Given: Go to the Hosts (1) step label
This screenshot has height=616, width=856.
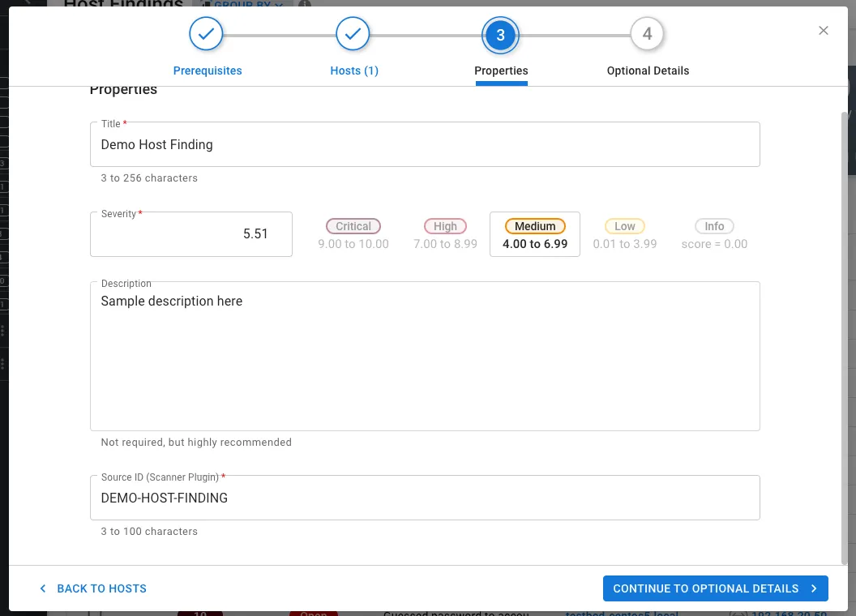Looking at the screenshot, I should coord(354,71).
